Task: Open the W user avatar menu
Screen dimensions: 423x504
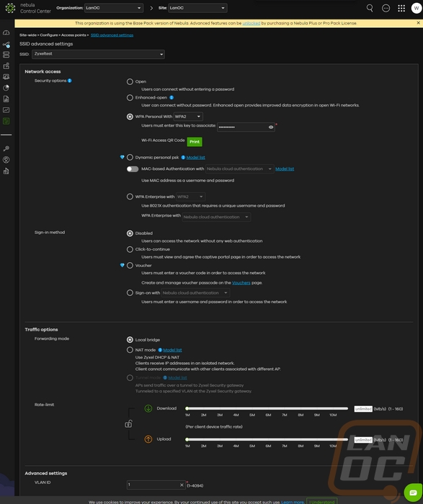Action: [x=417, y=8]
